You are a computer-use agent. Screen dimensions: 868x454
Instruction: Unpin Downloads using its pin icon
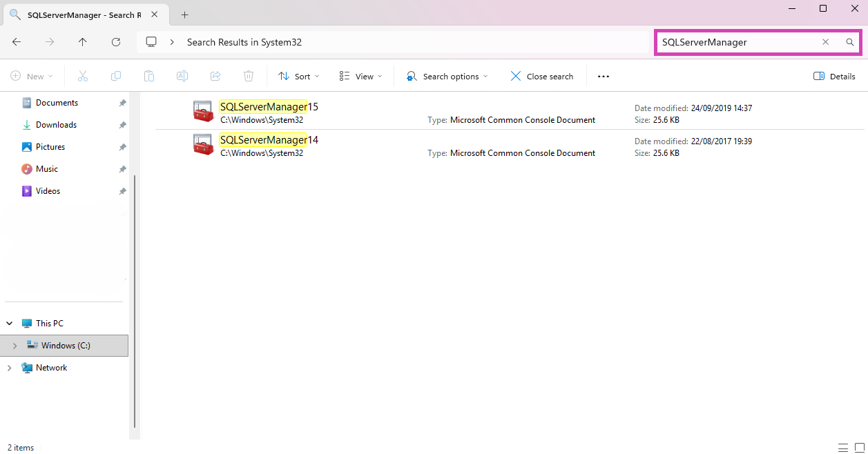pos(122,125)
